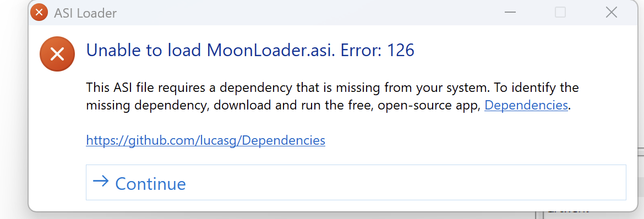
Task: Minimize the ASI Loader dialog
Action: [510, 13]
